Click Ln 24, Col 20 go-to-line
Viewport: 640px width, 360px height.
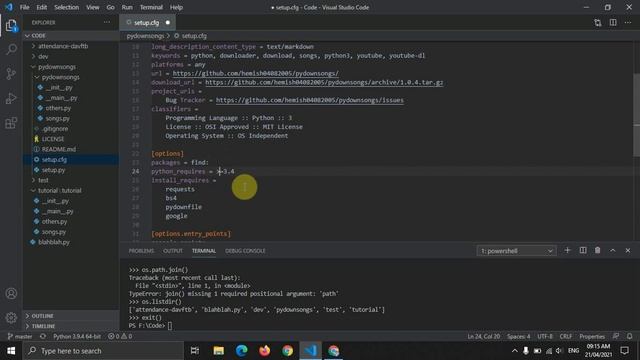pyautogui.click(x=484, y=336)
